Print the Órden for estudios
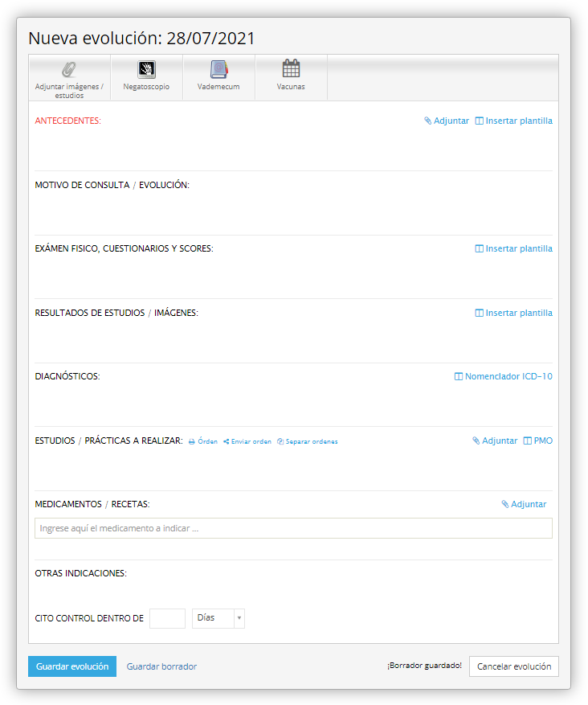Viewport: 588px width, 705px height. [203, 441]
